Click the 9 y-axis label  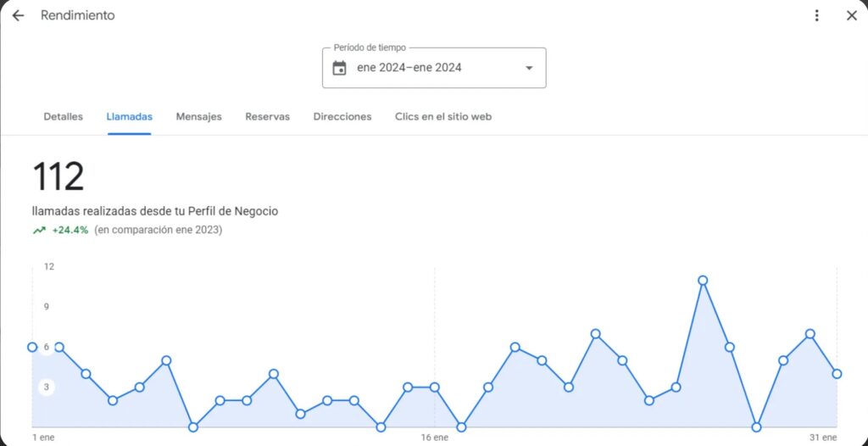point(47,306)
